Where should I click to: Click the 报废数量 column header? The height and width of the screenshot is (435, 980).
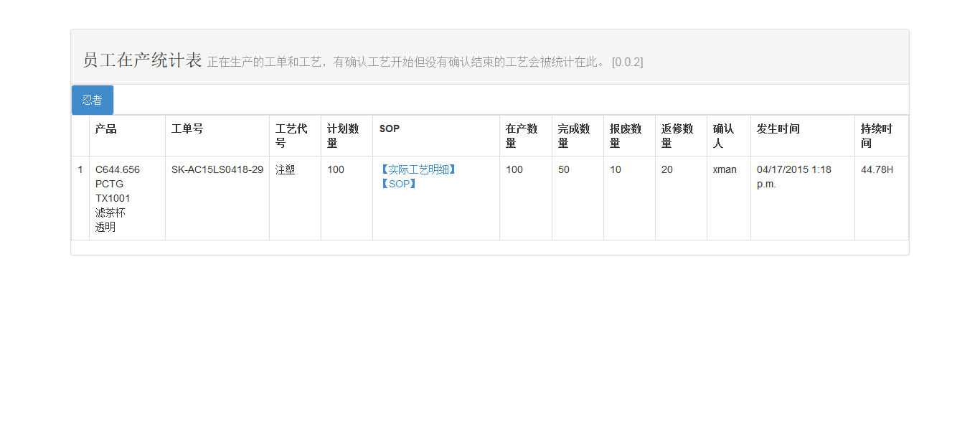click(x=626, y=136)
